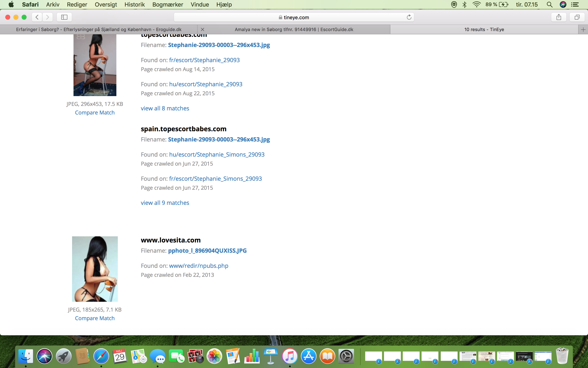Click the Bluetooth status icon
588x368 pixels.
(464, 4)
